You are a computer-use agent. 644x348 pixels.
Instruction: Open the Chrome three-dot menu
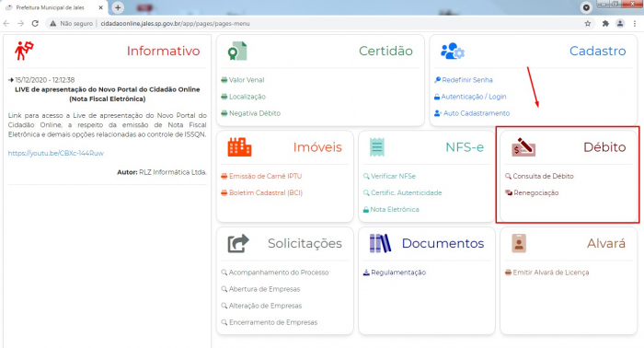point(635,23)
